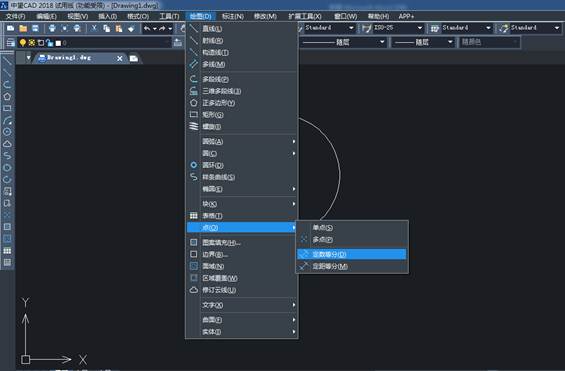Choose Table in Draw menu
The height and width of the screenshot is (371, 565).
241,216
